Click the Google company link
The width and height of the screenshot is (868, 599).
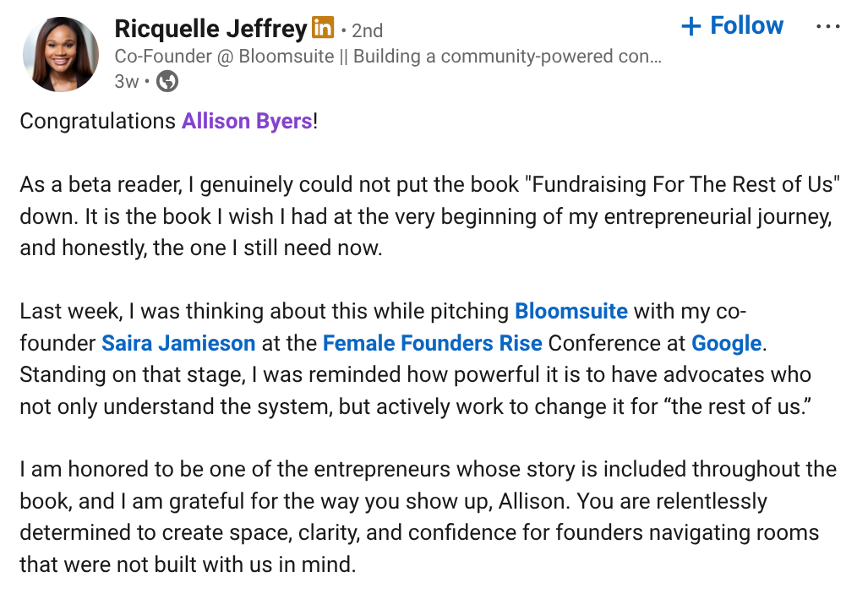(726, 343)
